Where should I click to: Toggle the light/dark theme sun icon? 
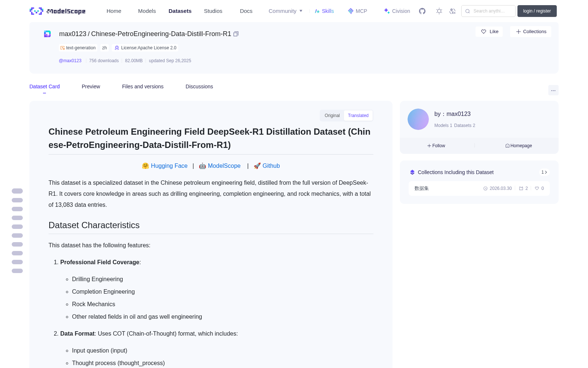point(439,11)
